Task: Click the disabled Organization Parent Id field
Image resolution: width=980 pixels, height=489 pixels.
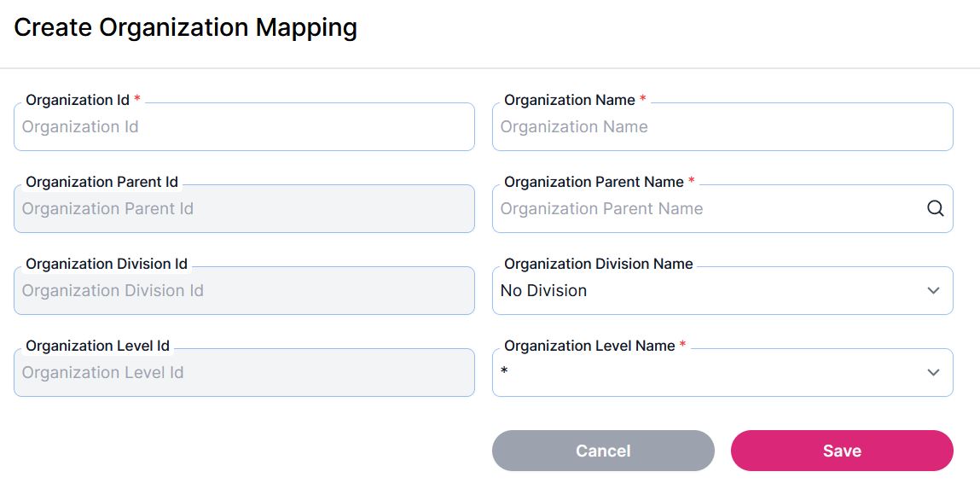Action: click(244, 209)
